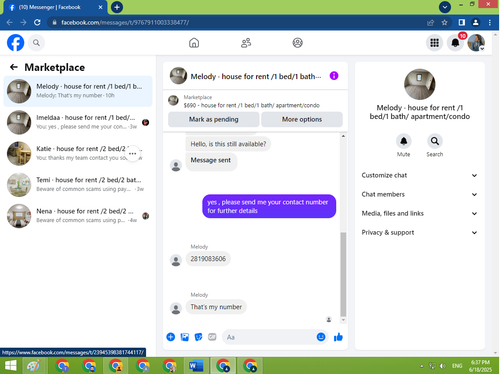This screenshot has height=374, width=500.
Task: Click the 2819083606 message bubble
Action: 208,259
